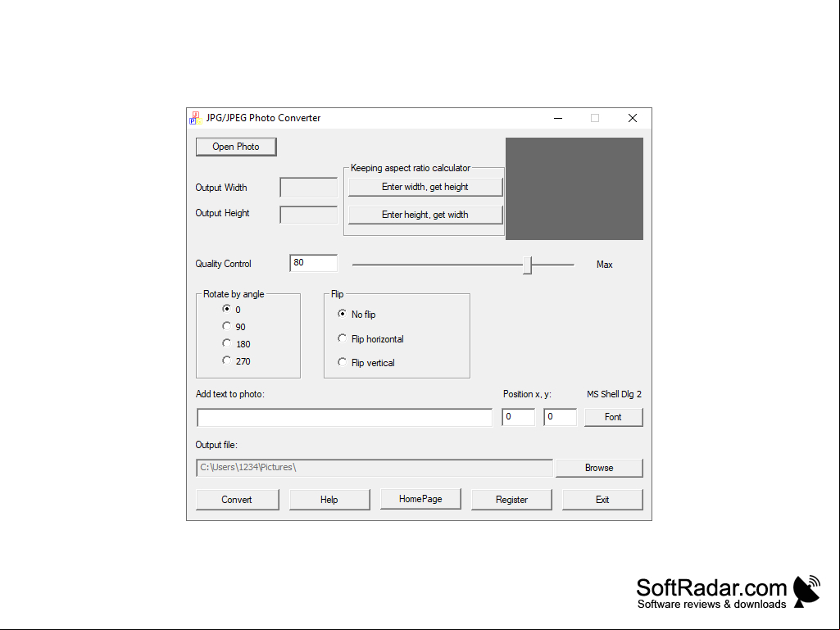Click the Convert button
840x630 pixels.
click(238, 499)
